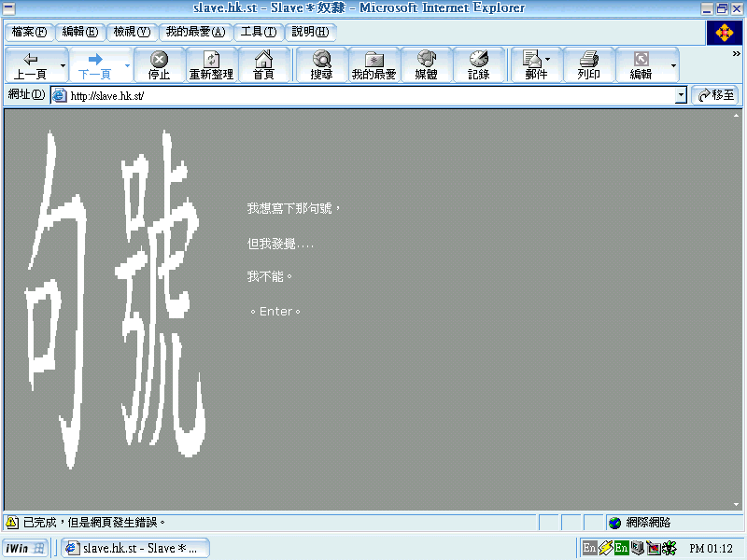Screen dimensions: 747x560
Task: Click the clock showing PM 01:12
Action: pos(711,549)
